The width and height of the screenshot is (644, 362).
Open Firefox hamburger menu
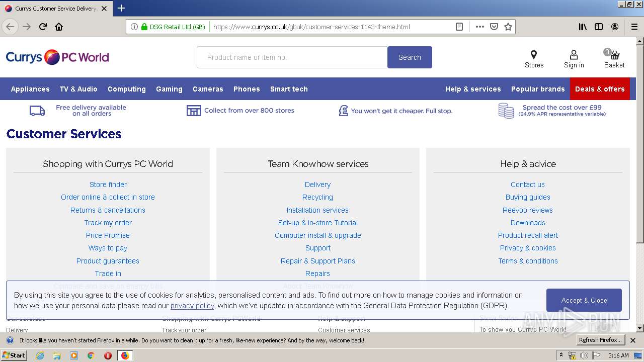point(634,27)
